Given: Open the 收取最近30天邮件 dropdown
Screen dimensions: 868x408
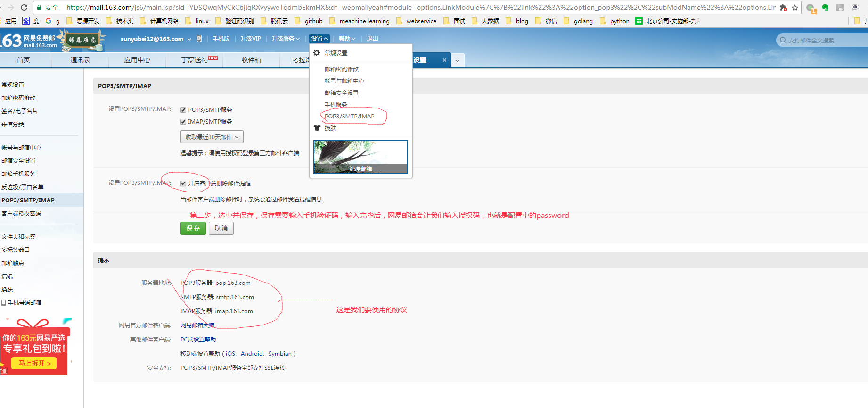Looking at the screenshot, I should pos(212,137).
